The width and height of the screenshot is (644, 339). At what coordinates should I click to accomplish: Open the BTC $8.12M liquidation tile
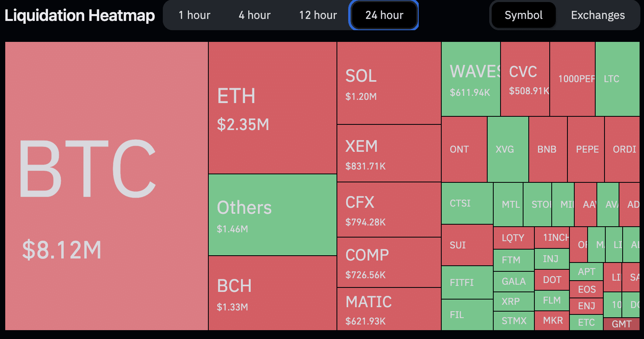point(106,186)
